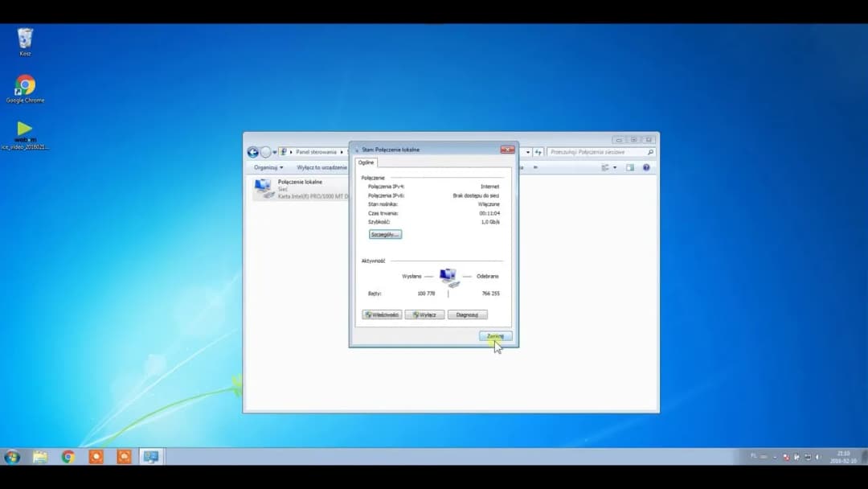Click the Diagnozuj button
This screenshot has height=489, width=868.
tap(467, 314)
